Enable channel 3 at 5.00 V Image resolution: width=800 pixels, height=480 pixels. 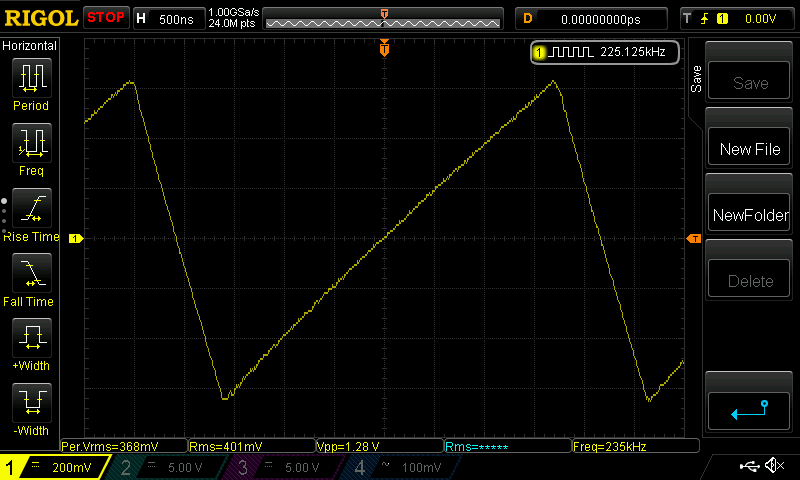coord(279,467)
